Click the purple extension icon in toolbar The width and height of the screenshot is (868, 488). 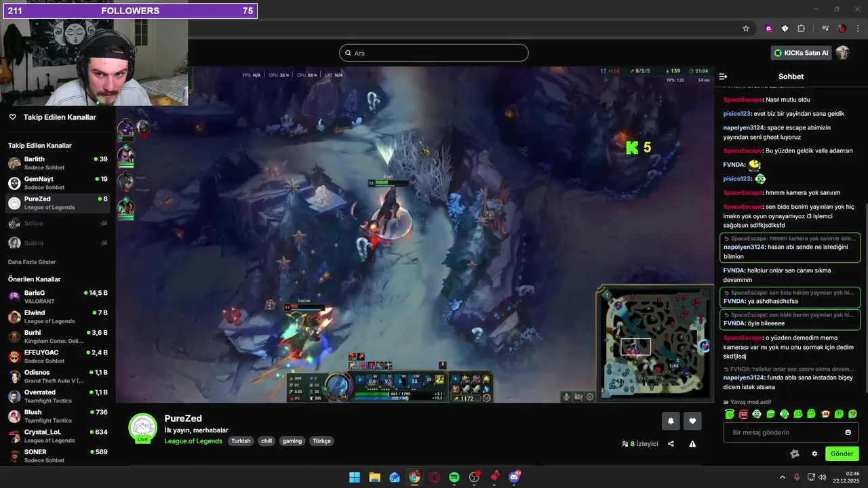point(768,28)
